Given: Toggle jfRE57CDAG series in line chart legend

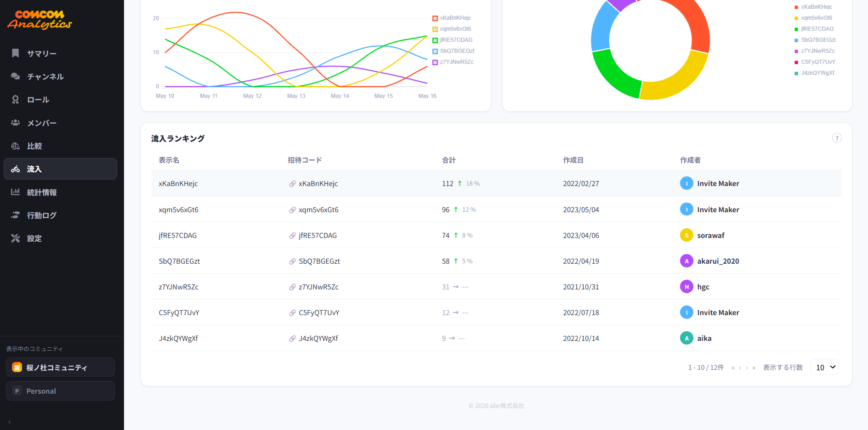Looking at the screenshot, I should 452,40.
